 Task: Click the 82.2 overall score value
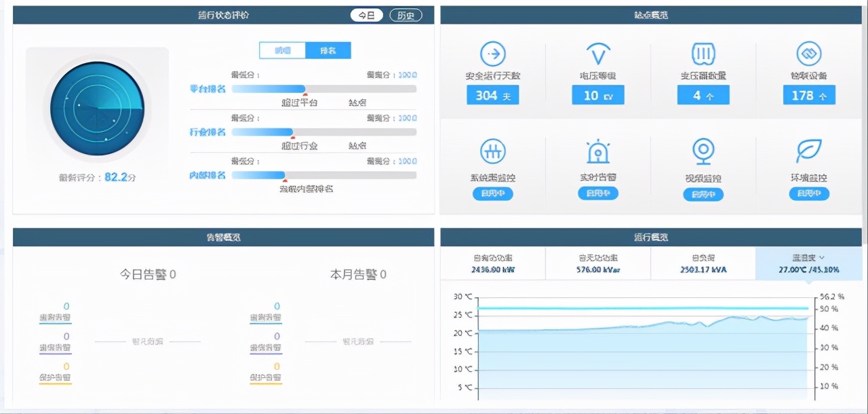tap(117, 177)
